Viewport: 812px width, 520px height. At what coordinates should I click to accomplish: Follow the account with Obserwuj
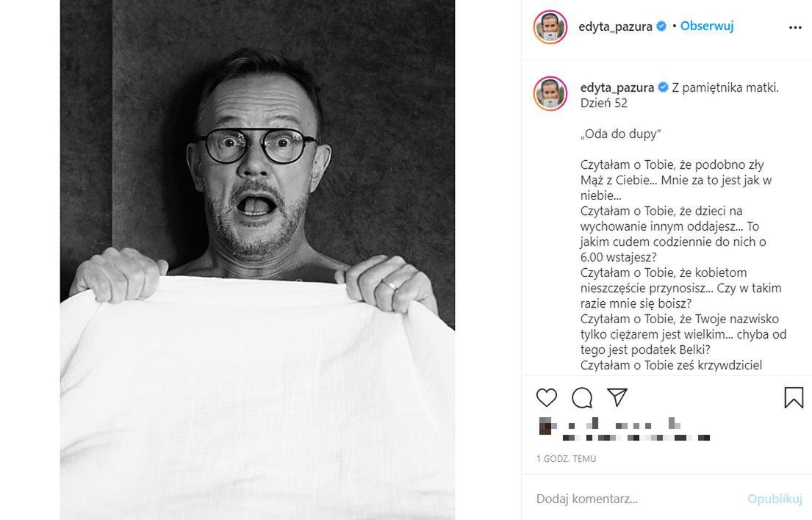[x=707, y=26]
